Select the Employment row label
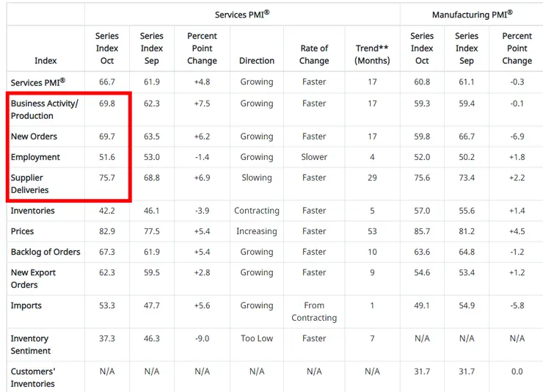The width and height of the screenshot is (543, 392). [35, 157]
